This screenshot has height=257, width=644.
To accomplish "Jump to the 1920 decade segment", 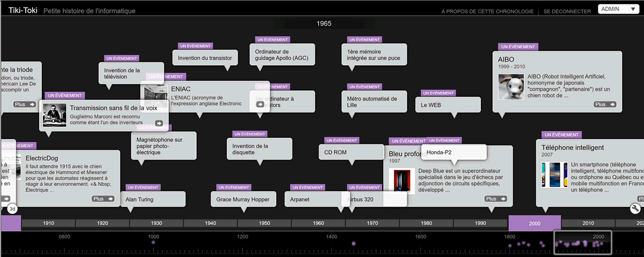I will click(103, 223).
